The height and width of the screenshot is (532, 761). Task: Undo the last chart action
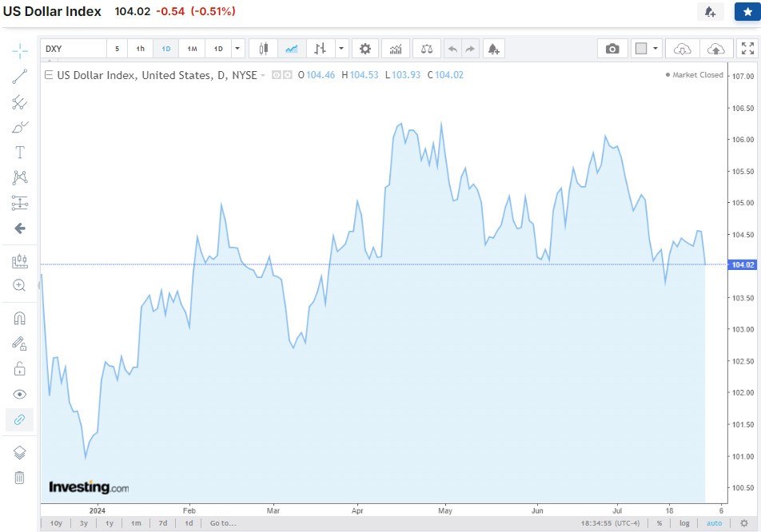pyautogui.click(x=452, y=48)
